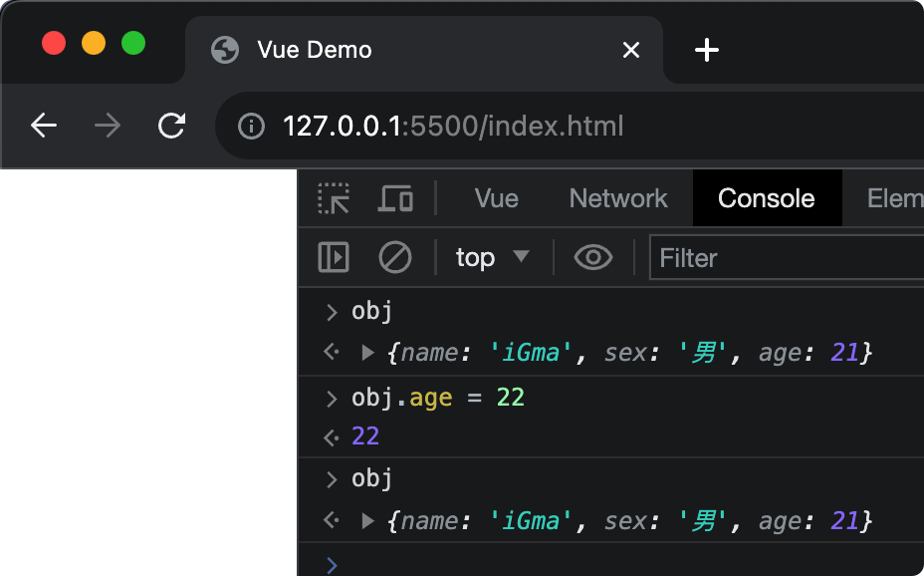Screen dimensions: 924x576
Task: Click the address bar URL text
Action: click(x=453, y=127)
